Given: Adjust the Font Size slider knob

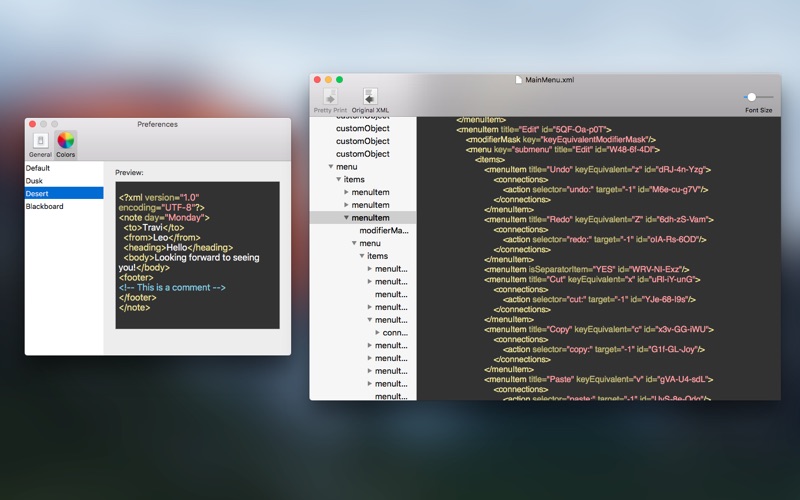Looking at the screenshot, I should tap(752, 97).
